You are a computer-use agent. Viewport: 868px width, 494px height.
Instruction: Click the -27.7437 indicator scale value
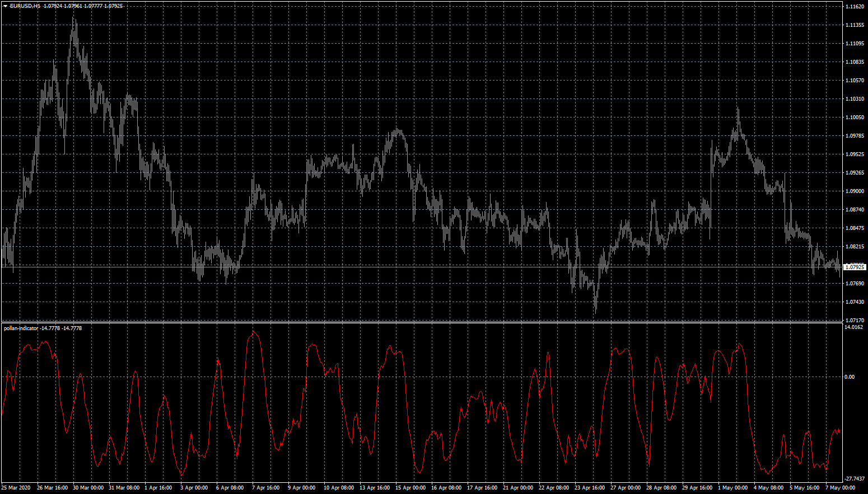coord(855,479)
